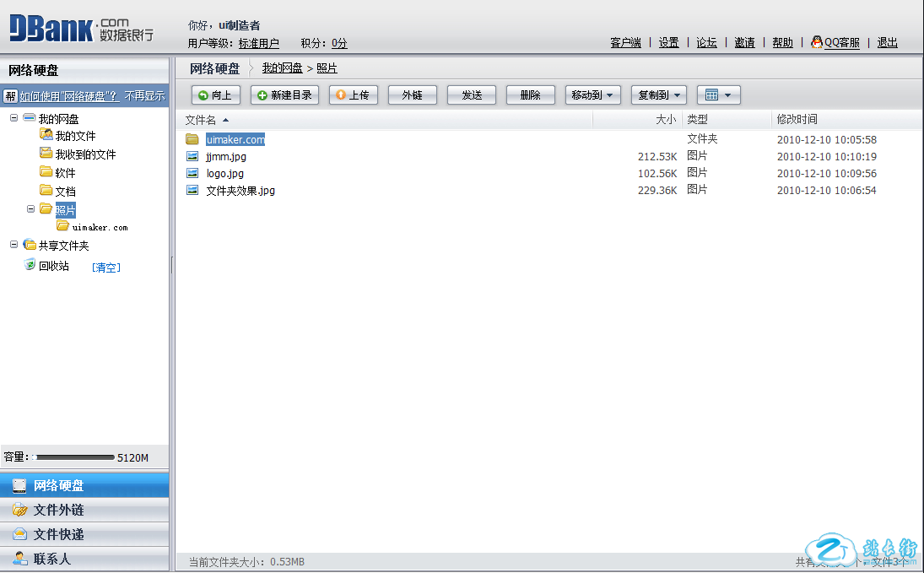924x573 pixels.
Task: Click the 上传 upload button
Action: (x=353, y=95)
